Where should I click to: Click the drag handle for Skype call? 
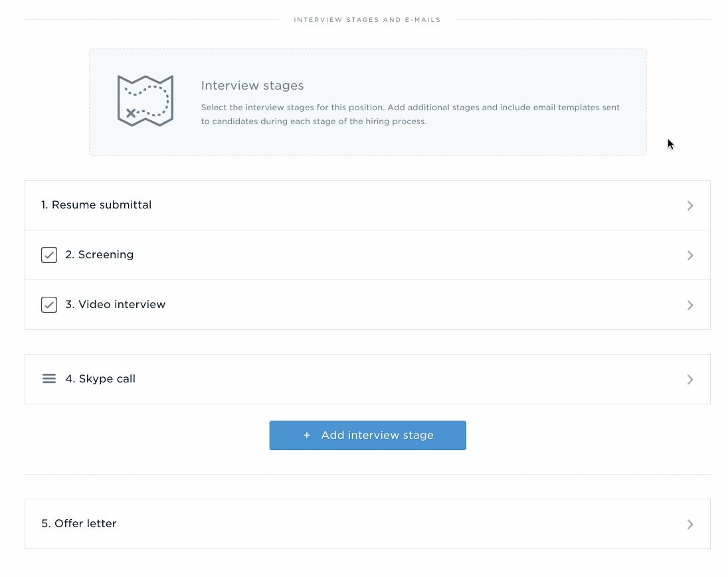pos(49,378)
